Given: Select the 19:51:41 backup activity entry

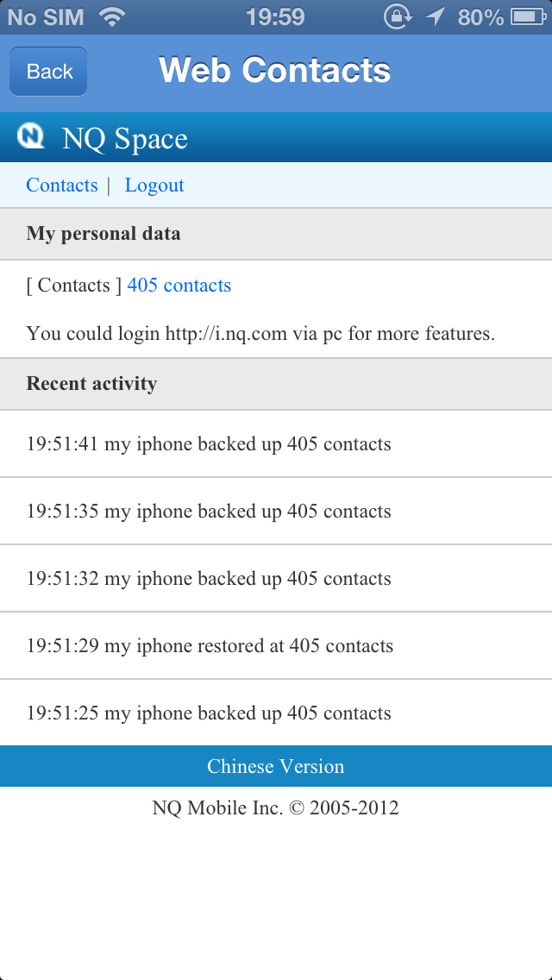Looking at the screenshot, I should [276, 443].
